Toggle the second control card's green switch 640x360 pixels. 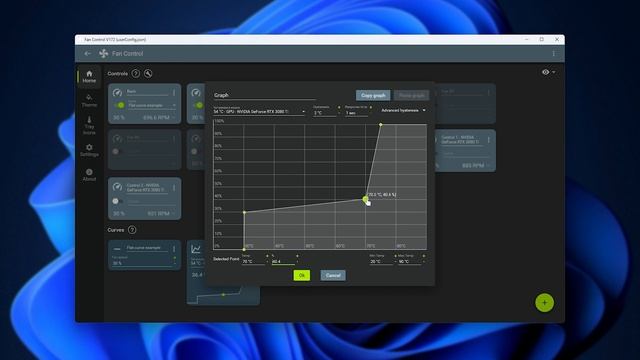198,105
